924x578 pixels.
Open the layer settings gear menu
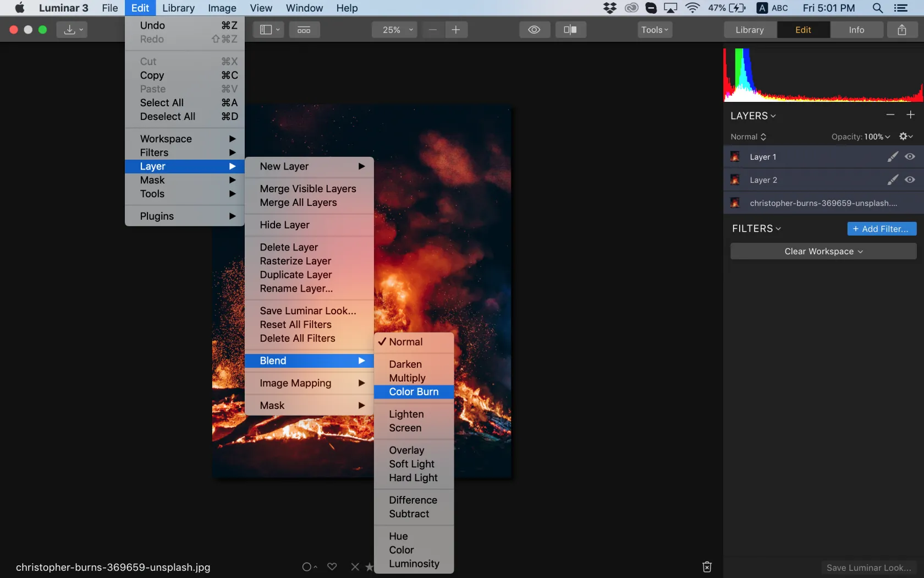coord(905,137)
